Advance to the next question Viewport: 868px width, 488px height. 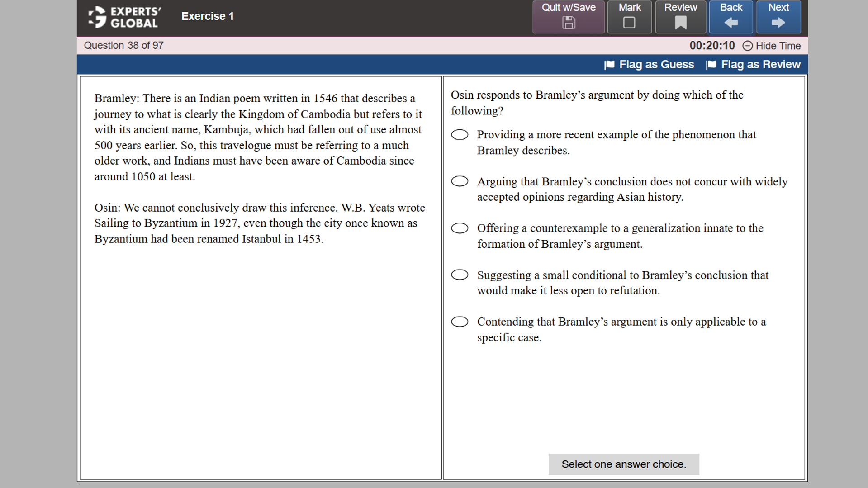[778, 17]
